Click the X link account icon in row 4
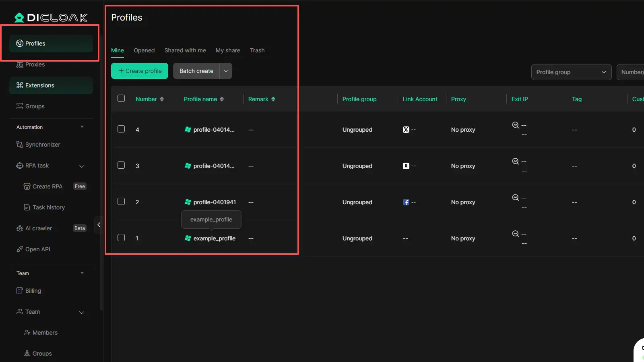 pos(406,130)
